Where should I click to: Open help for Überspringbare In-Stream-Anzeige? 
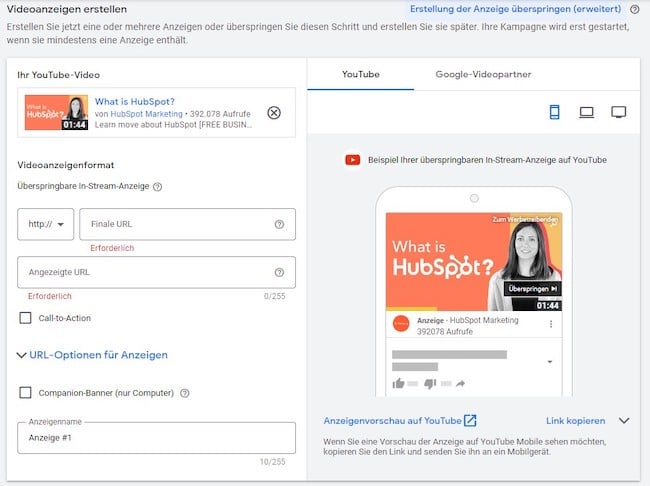(158, 187)
